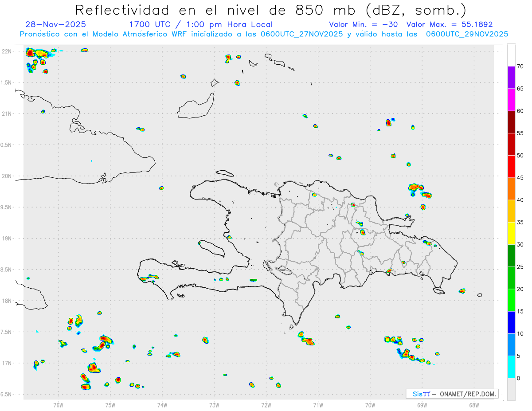Click the latitude axis label '21N'
The width and height of the screenshot is (532, 411).
pyautogui.click(x=7, y=114)
